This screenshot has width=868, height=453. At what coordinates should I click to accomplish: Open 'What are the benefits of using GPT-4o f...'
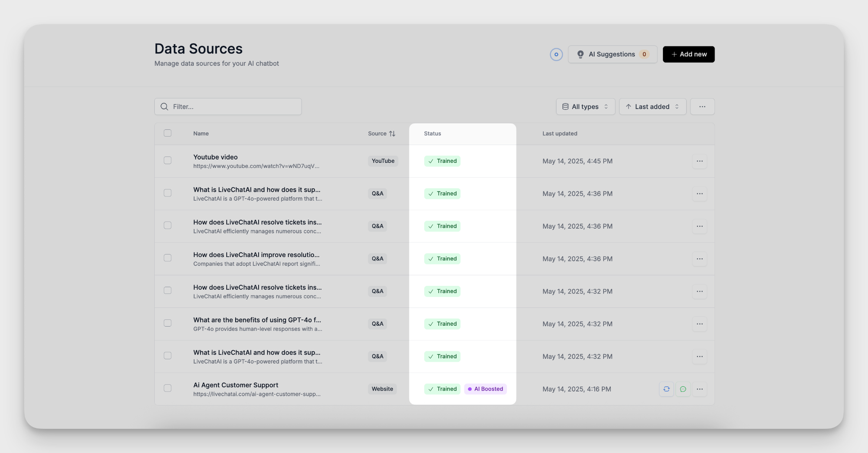(x=257, y=320)
